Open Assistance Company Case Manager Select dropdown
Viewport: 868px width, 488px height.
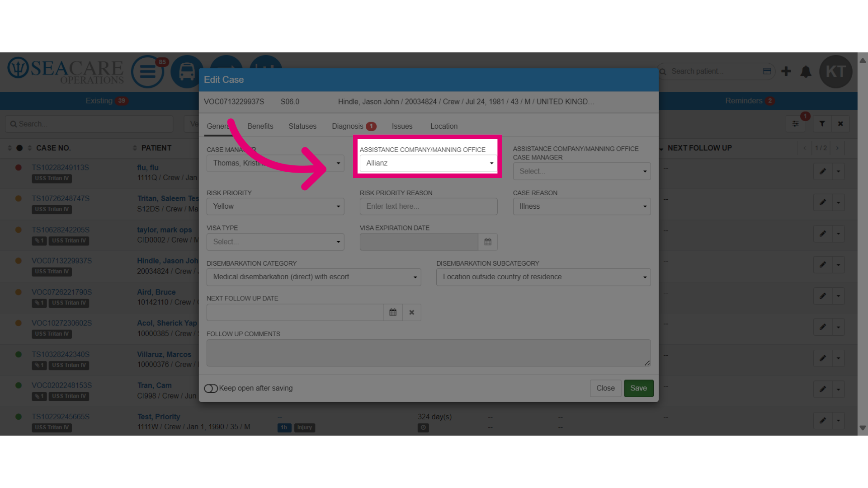point(582,171)
